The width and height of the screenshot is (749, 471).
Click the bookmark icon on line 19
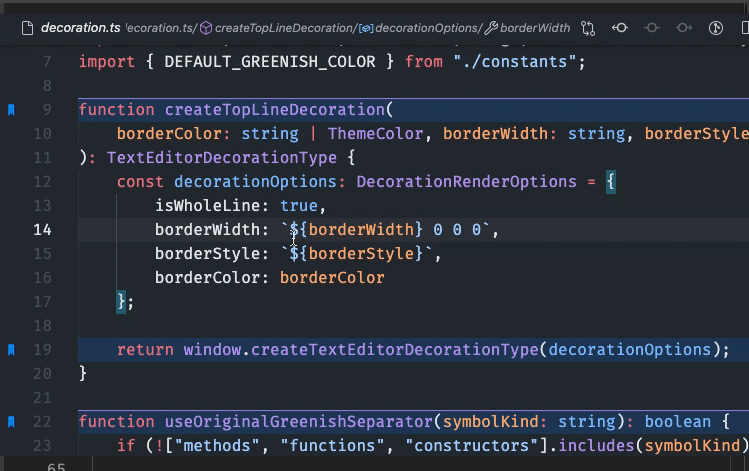point(11,350)
